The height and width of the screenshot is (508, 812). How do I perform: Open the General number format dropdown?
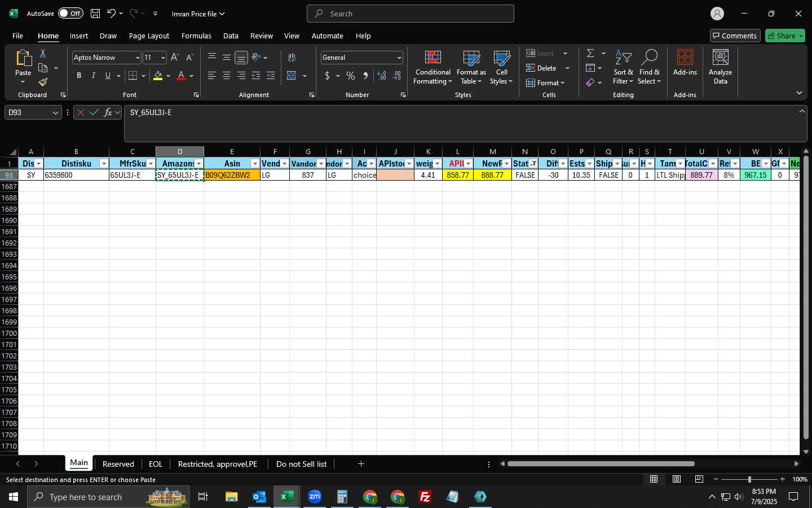[x=399, y=58]
